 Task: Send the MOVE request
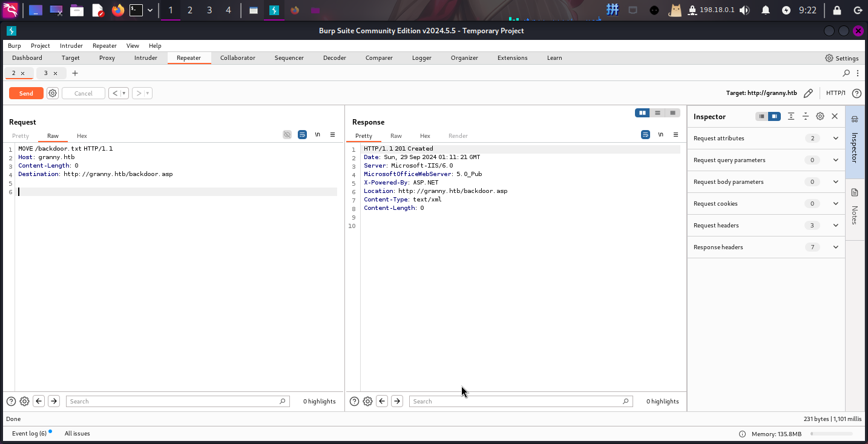click(26, 93)
